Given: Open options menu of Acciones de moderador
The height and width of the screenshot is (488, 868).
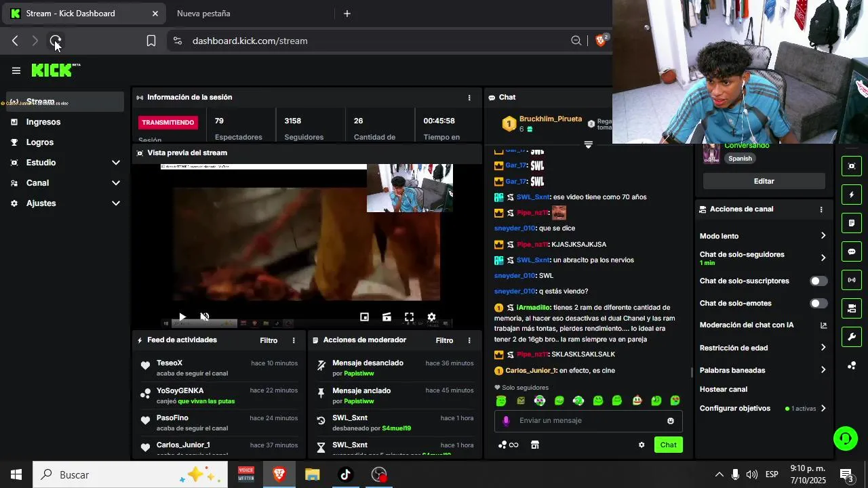Looking at the screenshot, I should (469, 340).
